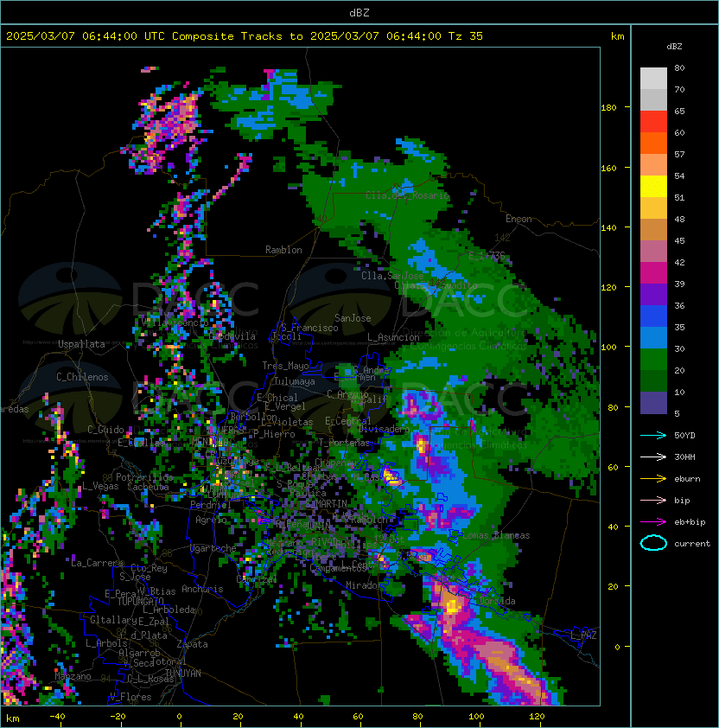The image size is (719, 728).
Task: Click the 'Anchoris' place label
Action: (202, 589)
